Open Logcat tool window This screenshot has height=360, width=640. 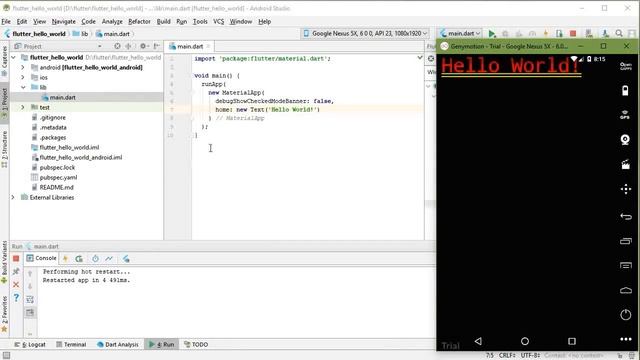(x=30, y=344)
